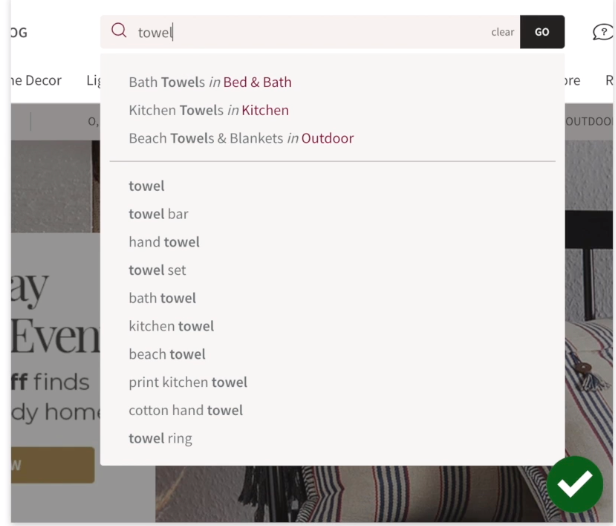Screen dimensions: 616x526
Task: Select the 'cotton hand towel' suggestion
Action: [x=185, y=411]
